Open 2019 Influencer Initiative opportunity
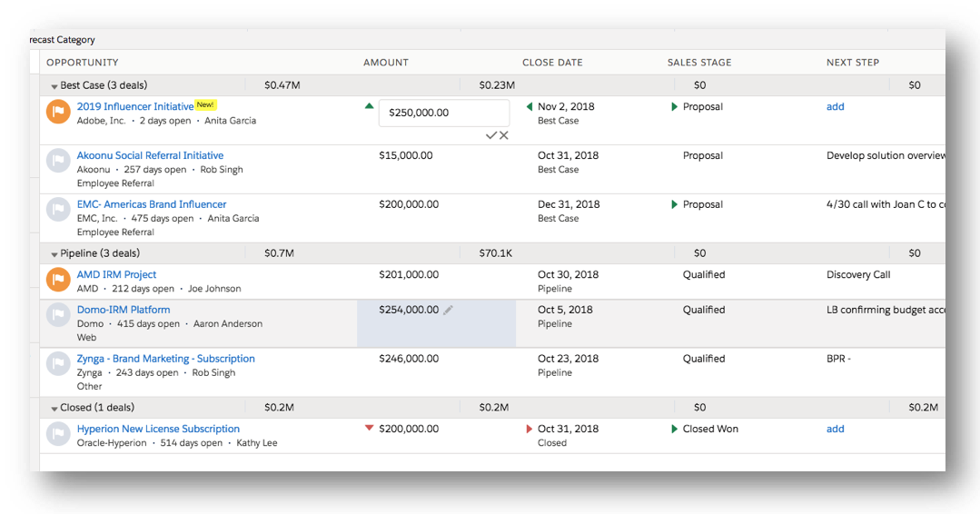The image size is (980, 514). pyautogui.click(x=135, y=106)
